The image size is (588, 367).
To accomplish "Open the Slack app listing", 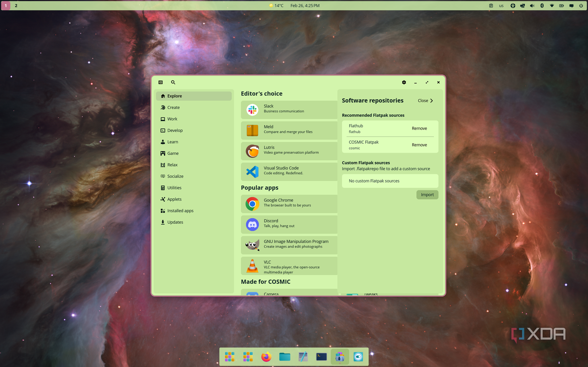I will click(289, 109).
